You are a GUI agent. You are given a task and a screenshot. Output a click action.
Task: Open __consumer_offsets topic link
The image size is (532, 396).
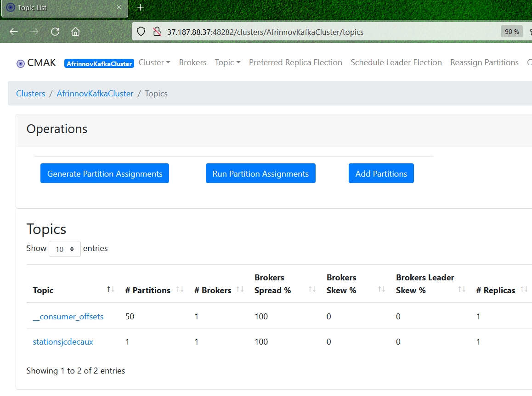68,317
